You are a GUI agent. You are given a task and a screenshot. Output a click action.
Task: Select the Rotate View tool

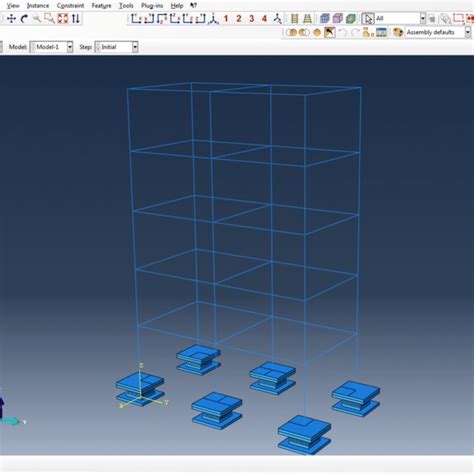coord(24,19)
